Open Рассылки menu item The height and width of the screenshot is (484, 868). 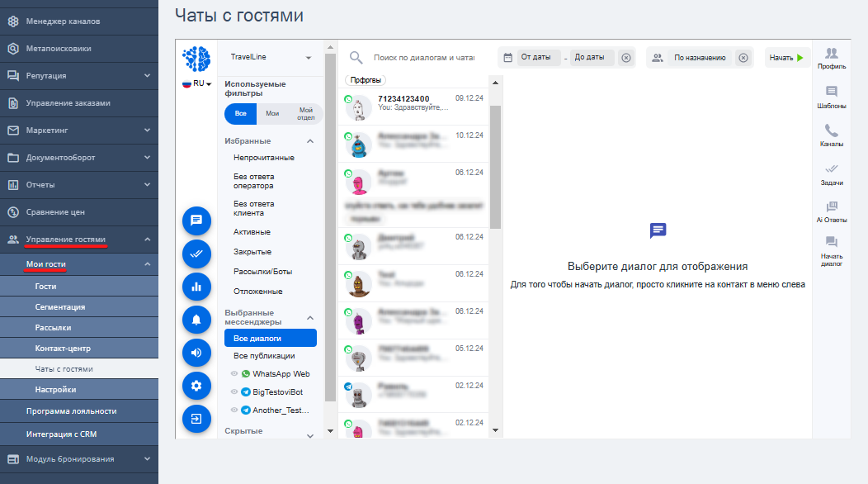79,328
